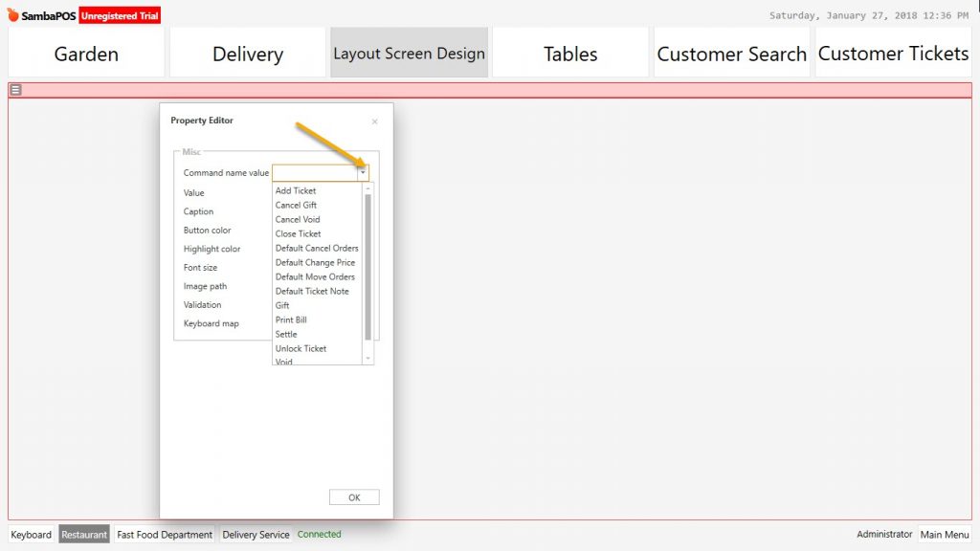
Task: Open the Garden screen
Action: (86, 54)
